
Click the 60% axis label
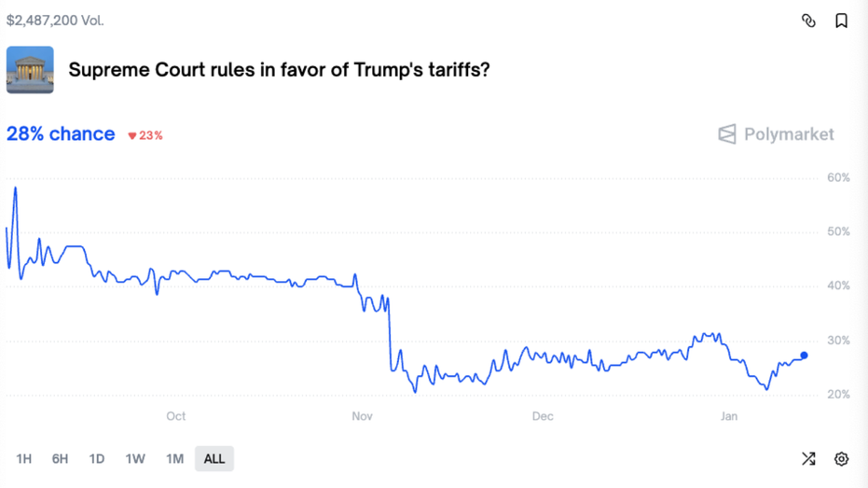[x=838, y=177]
